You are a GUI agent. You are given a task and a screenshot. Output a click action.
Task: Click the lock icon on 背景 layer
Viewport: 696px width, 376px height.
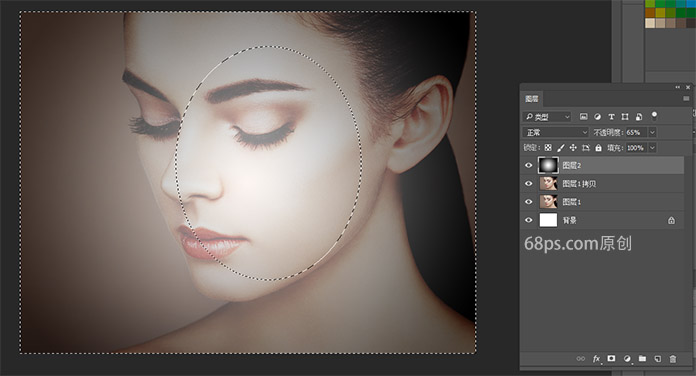click(671, 220)
